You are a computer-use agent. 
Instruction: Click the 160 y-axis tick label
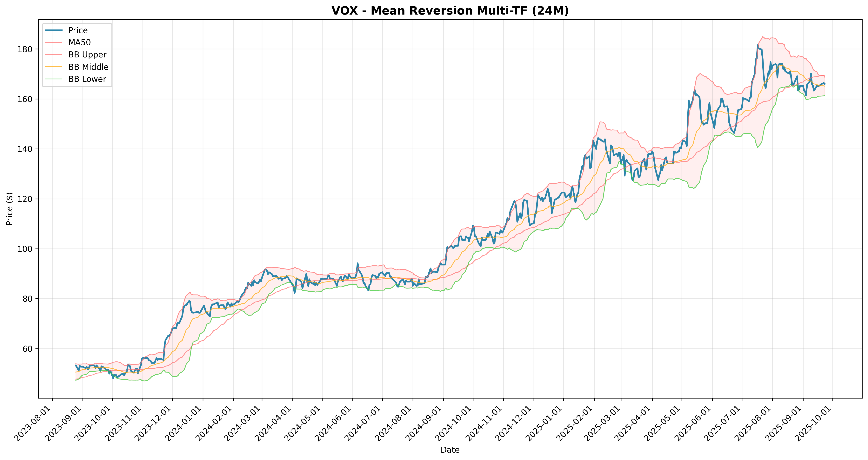[x=25, y=99]
